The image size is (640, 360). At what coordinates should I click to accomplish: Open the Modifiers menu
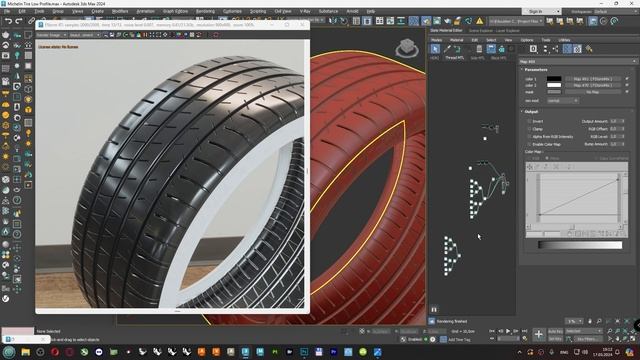[x=120, y=11]
